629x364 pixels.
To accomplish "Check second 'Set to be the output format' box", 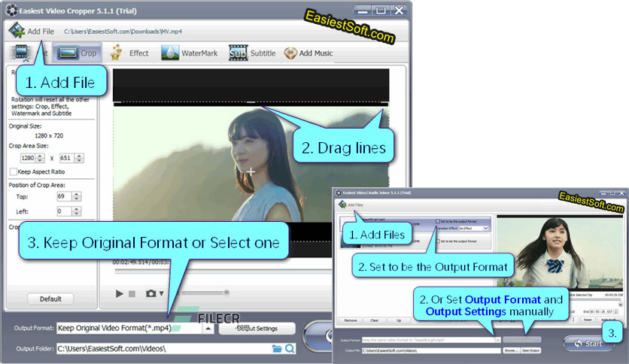I will click(x=438, y=241).
